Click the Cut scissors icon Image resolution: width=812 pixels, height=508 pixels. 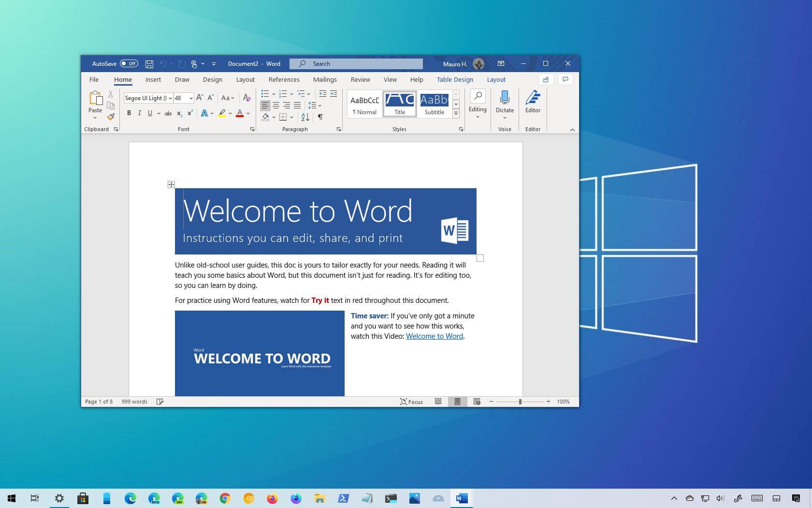[111, 94]
